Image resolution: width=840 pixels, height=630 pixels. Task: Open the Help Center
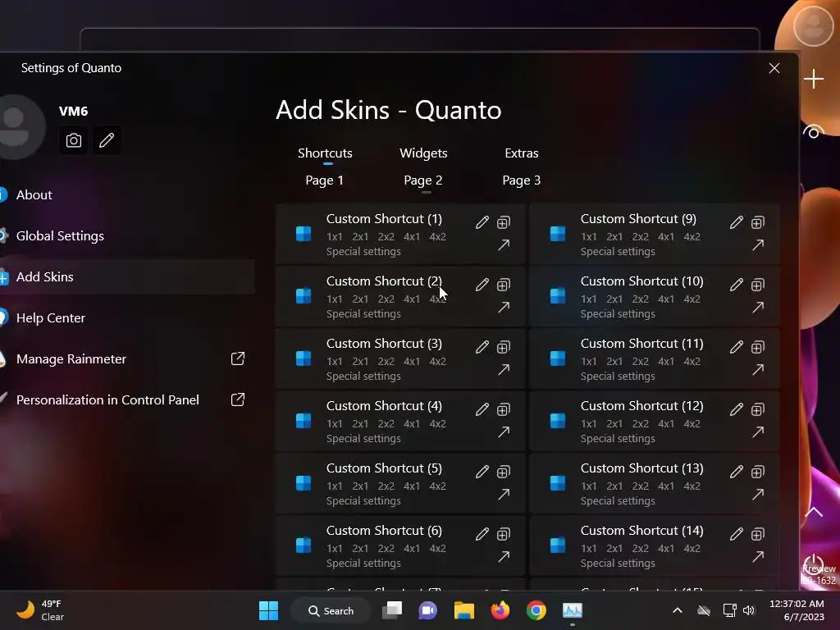click(x=50, y=318)
